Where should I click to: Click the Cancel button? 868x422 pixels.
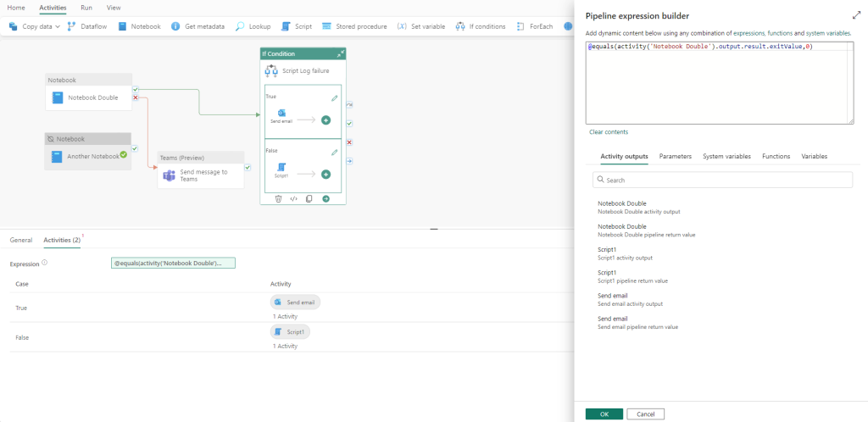[645, 414]
